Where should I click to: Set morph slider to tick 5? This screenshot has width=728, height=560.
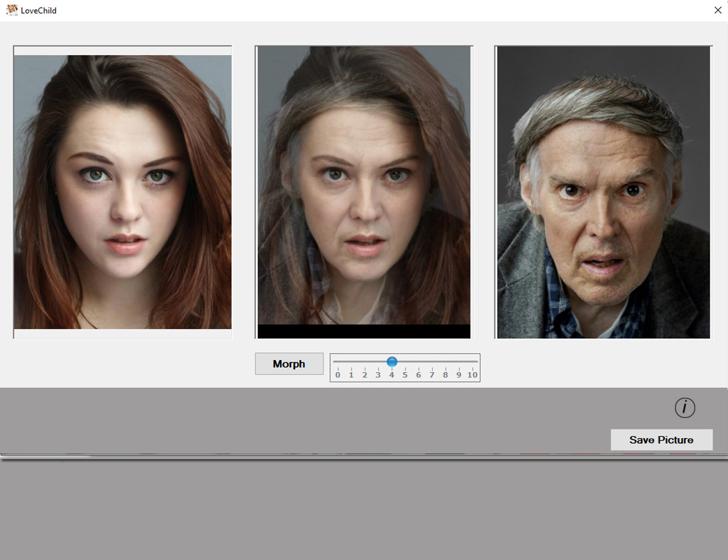pos(405,362)
